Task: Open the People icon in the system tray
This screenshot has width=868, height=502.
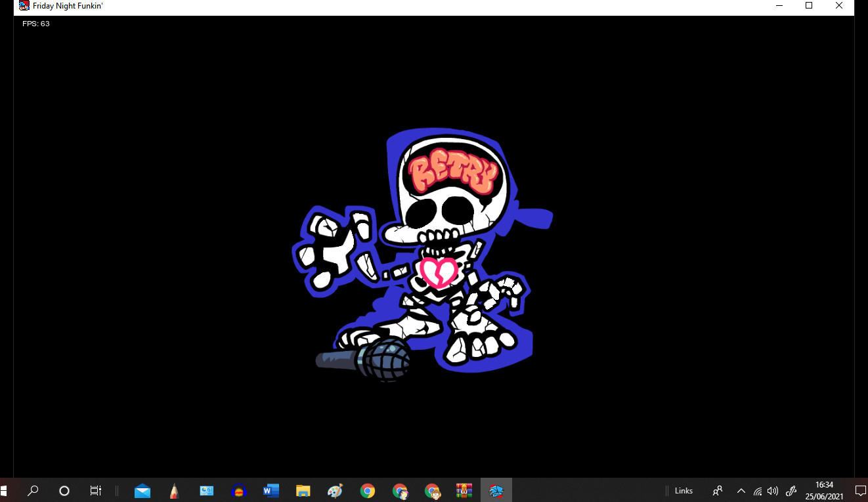Action: pos(718,490)
